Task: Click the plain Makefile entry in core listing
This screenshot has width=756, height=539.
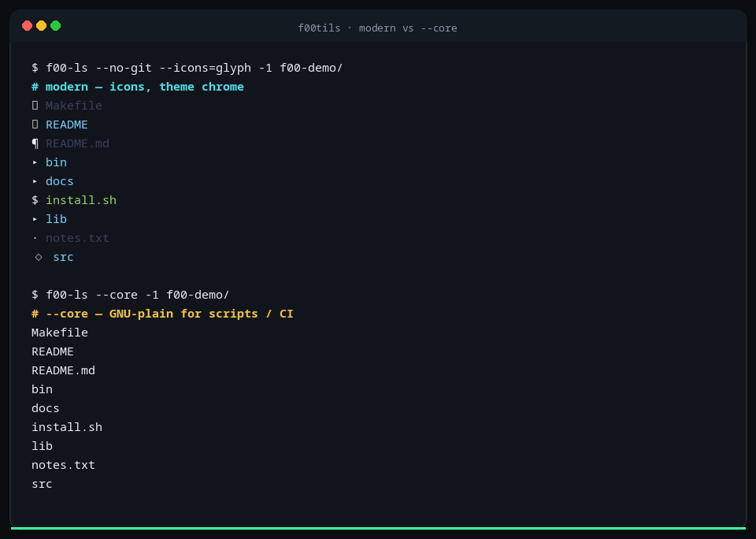Action: pyautogui.click(x=60, y=333)
